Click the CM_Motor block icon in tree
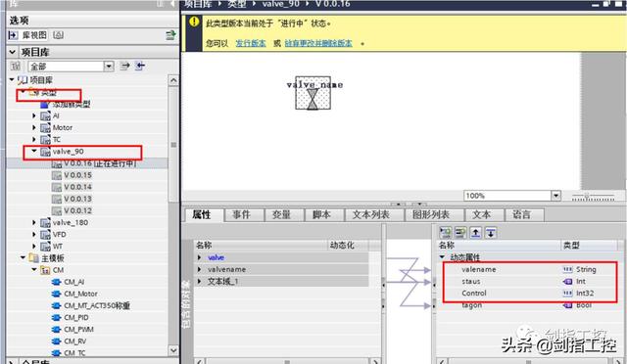The width and height of the screenshot is (627, 364). [x=57, y=294]
